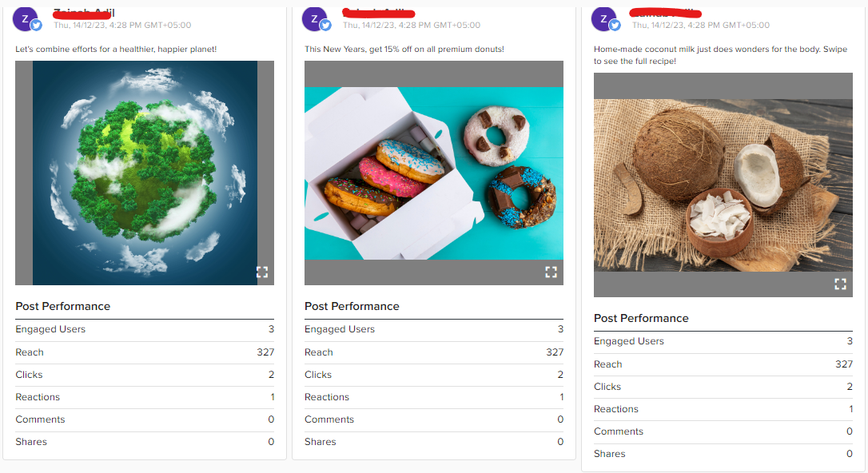Select the first post's profile avatar
The image size is (868, 473).
pyautogui.click(x=23, y=18)
